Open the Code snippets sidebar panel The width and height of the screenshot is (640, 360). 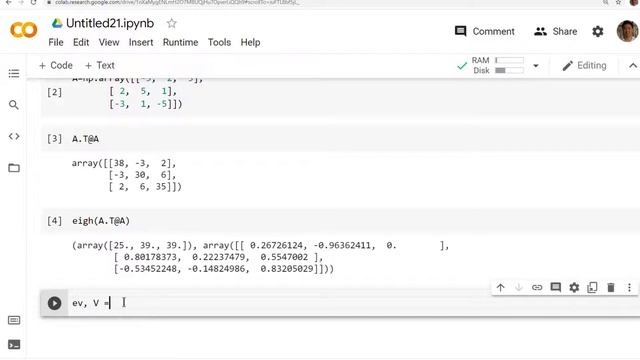point(14,136)
